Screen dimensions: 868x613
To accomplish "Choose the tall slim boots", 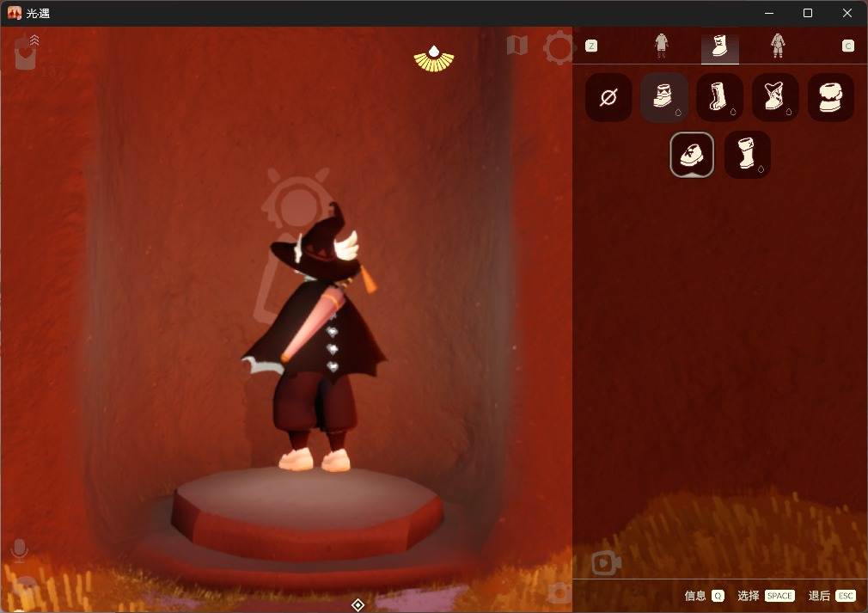I will 719,97.
